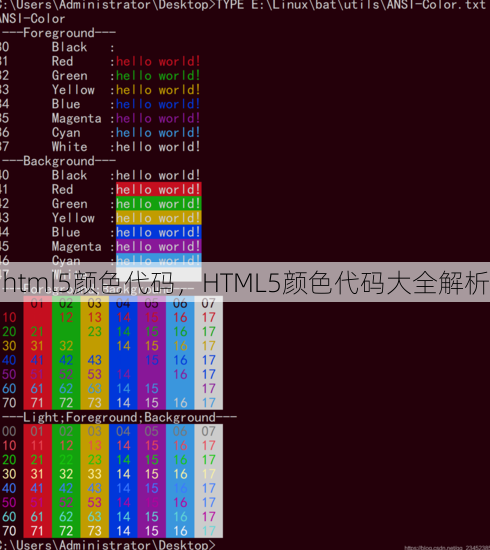This screenshot has height=550, width=490.
Task: Click cell 62 in the non-Light color grid
Action: [x=66, y=389]
